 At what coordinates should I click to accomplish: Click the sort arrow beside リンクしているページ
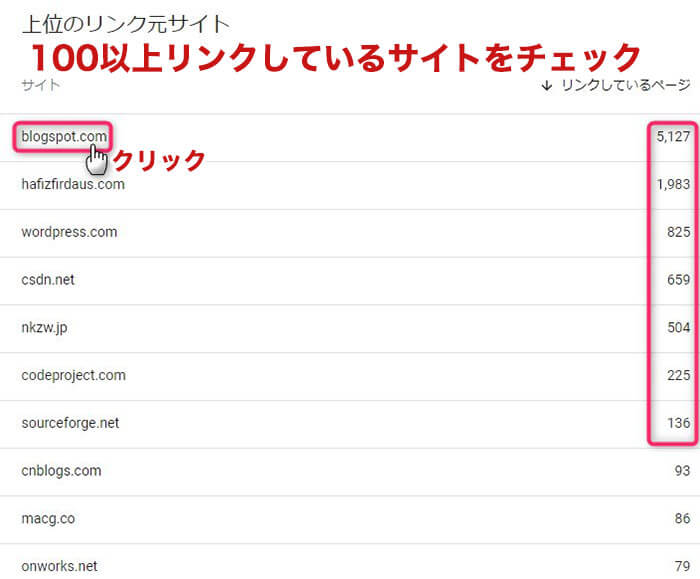(546, 85)
